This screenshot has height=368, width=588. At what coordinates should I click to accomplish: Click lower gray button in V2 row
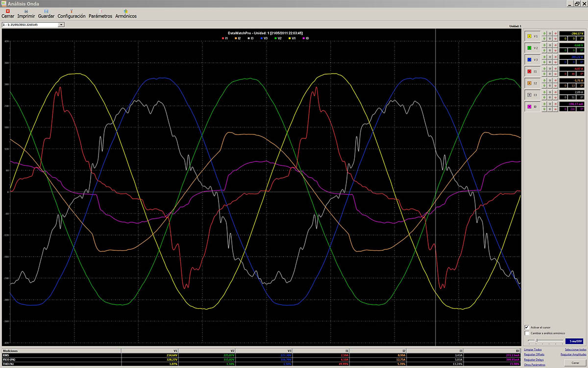(550, 51)
